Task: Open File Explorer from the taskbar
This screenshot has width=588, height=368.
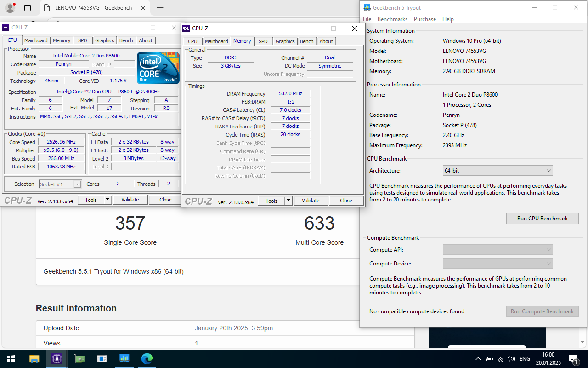Action: tap(34, 359)
